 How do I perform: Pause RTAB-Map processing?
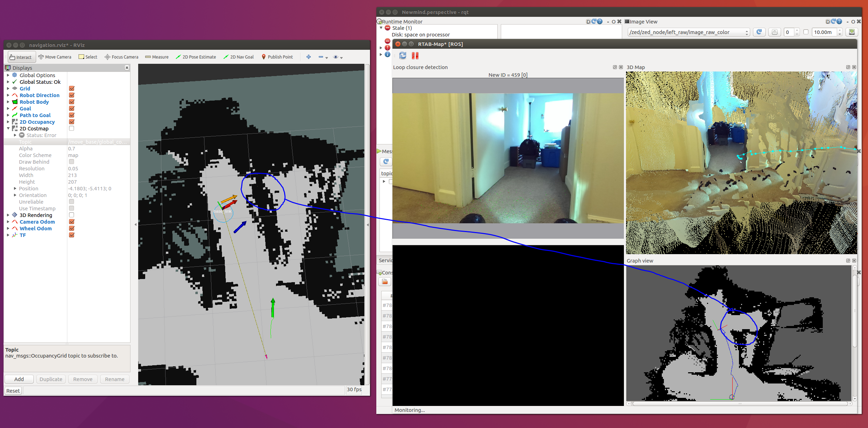[x=415, y=55]
